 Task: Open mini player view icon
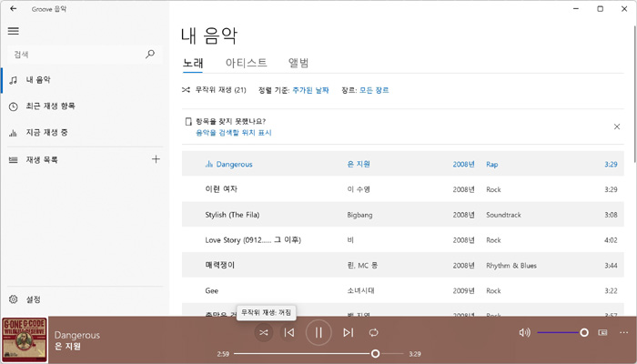(x=602, y=333)
